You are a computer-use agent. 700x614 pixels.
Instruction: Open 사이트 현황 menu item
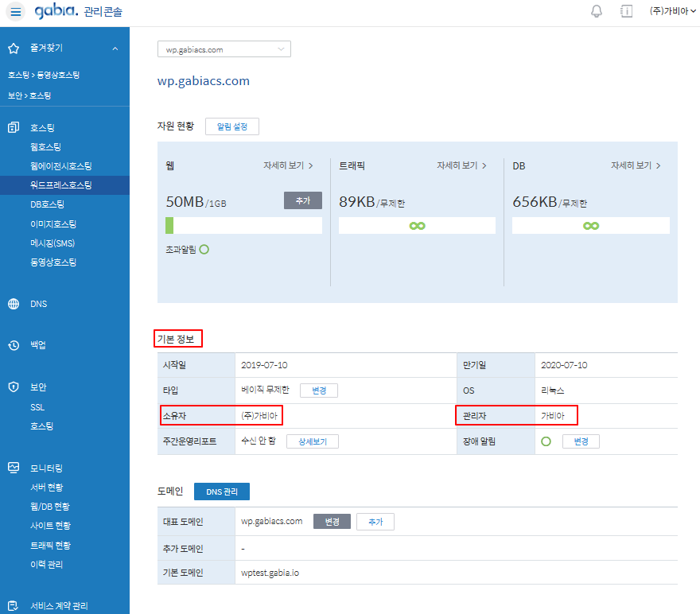pyautogui.click(x=50, y=526)
